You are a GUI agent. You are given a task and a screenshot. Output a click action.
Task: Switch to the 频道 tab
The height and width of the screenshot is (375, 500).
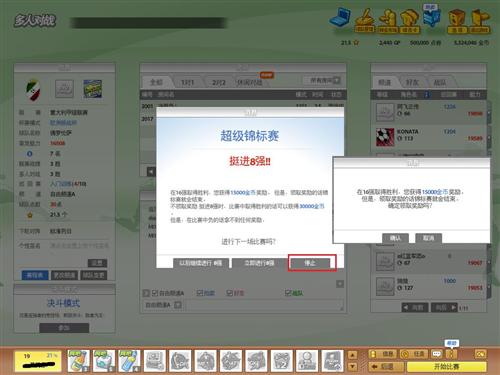[x=385, y=82]
